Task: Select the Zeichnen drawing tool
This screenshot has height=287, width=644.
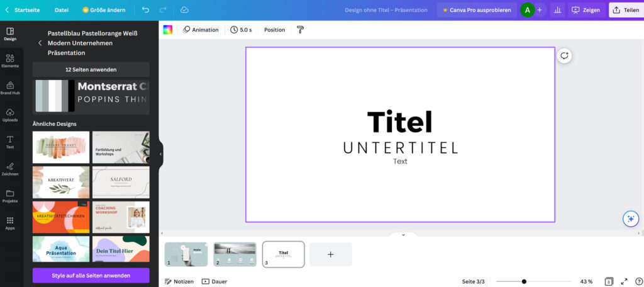Action: [10, 169]
